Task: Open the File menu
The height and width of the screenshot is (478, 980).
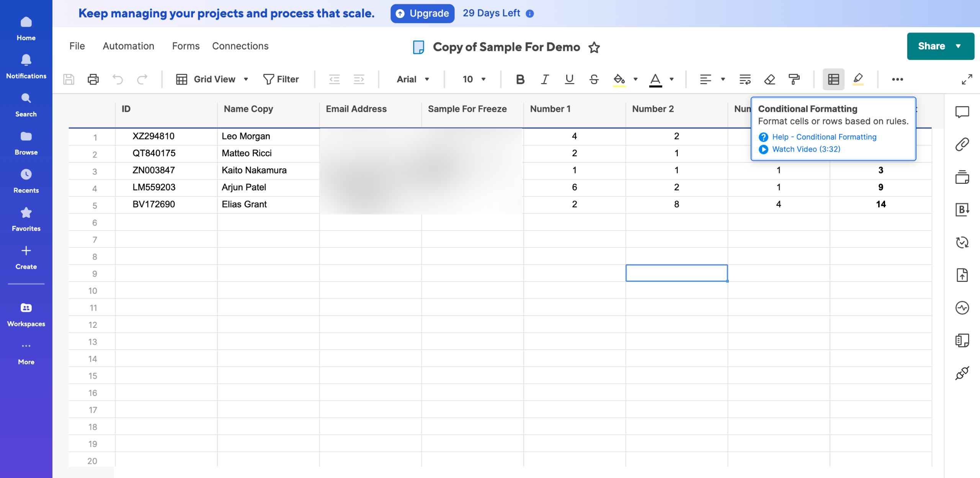Action: pos(77,46)
